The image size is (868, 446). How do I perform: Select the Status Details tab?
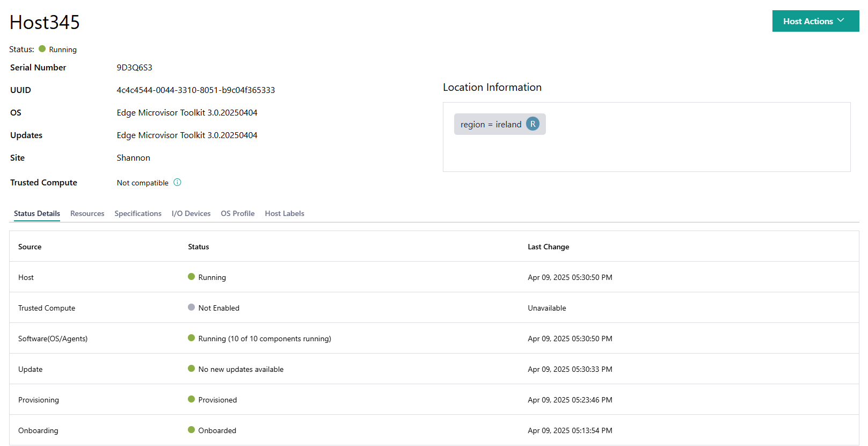click(x=37, y=213)
